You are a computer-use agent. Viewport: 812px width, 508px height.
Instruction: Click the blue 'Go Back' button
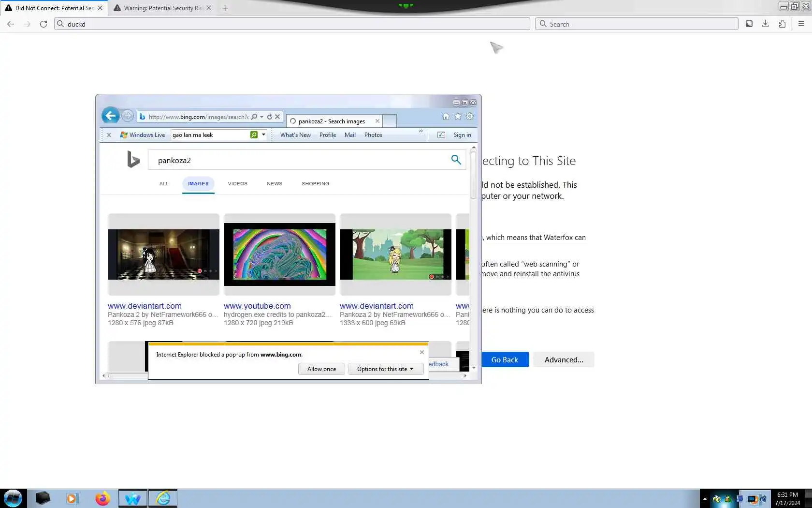point(505,359)
